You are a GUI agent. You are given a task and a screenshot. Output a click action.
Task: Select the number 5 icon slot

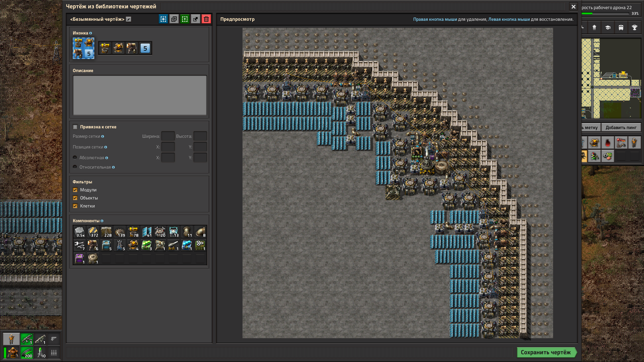[x=145, y=48]
